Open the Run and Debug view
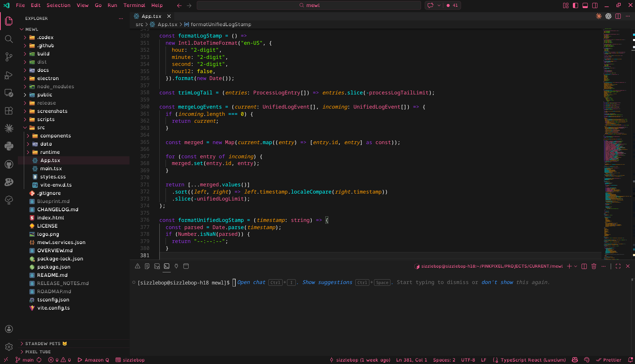The height and width of the screenshot is (364, 635). click(9, 75)
